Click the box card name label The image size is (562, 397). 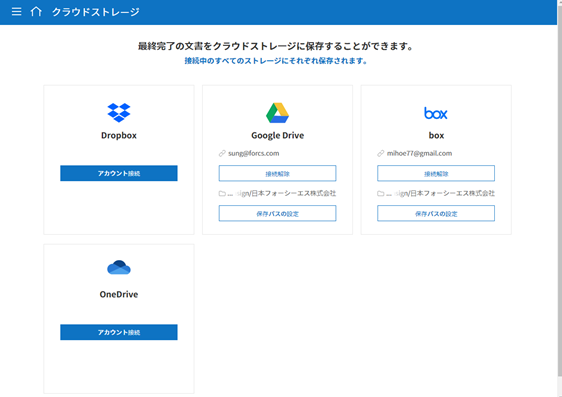pyautogui.click(x=436, y=135)
